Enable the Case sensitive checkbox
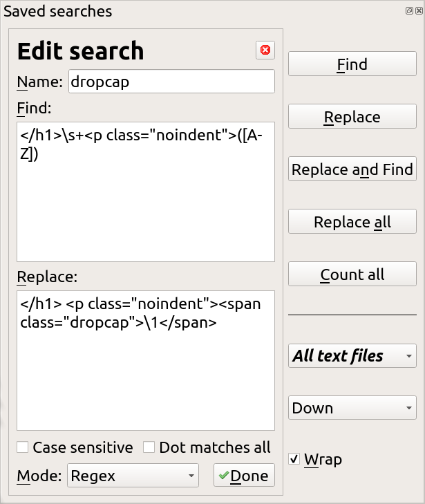 [x=23, y=447]
